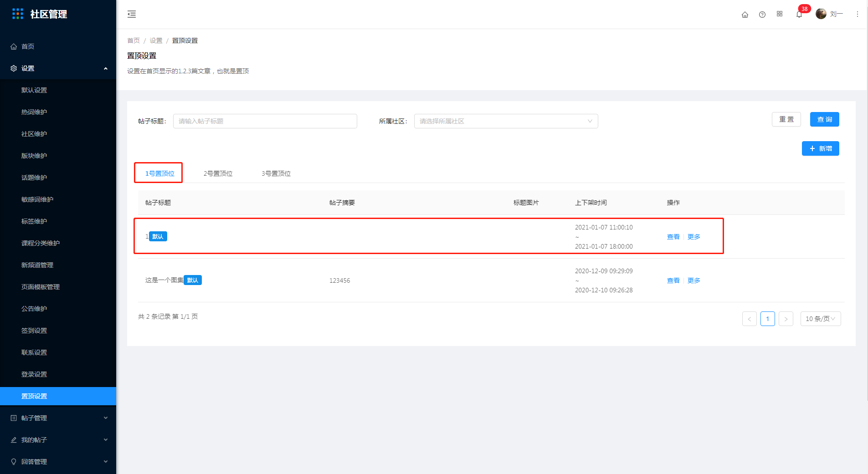
Task: Click the 标题图片 column header
Action: pos(526,203)
